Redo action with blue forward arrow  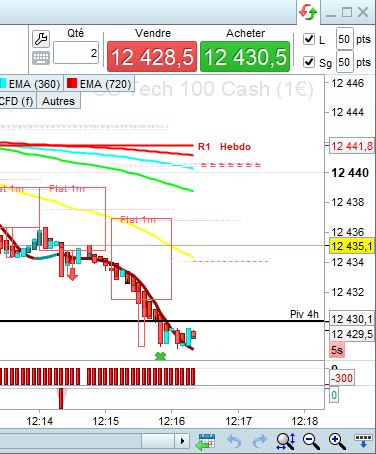click(260, 441)
